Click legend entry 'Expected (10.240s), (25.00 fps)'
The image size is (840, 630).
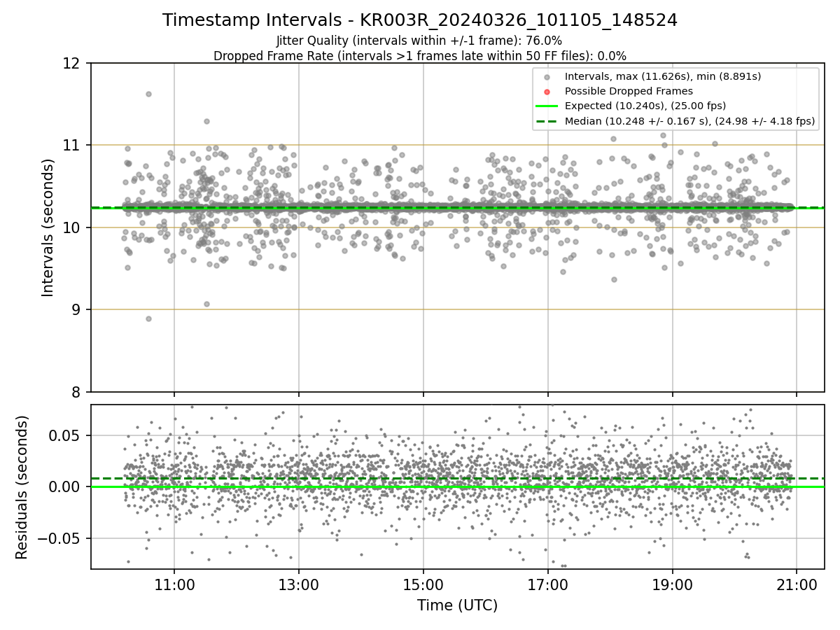tap(645, 106)
